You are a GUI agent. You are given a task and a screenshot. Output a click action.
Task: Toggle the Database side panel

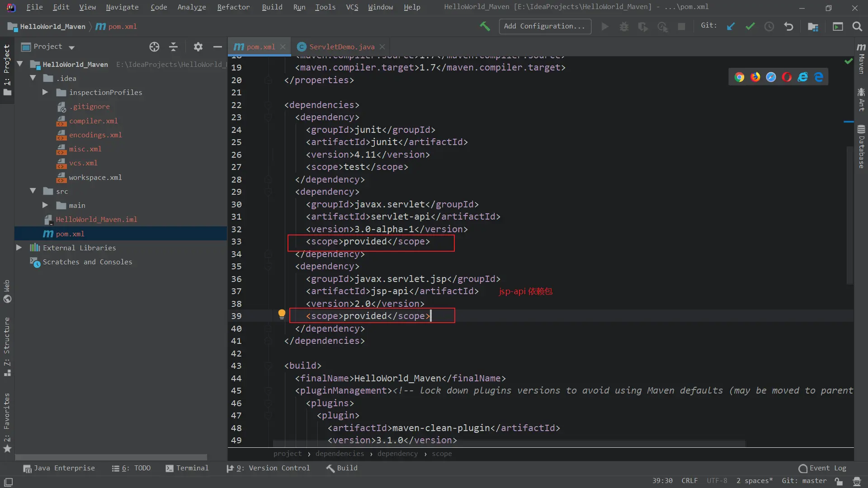tap(861, 147)
